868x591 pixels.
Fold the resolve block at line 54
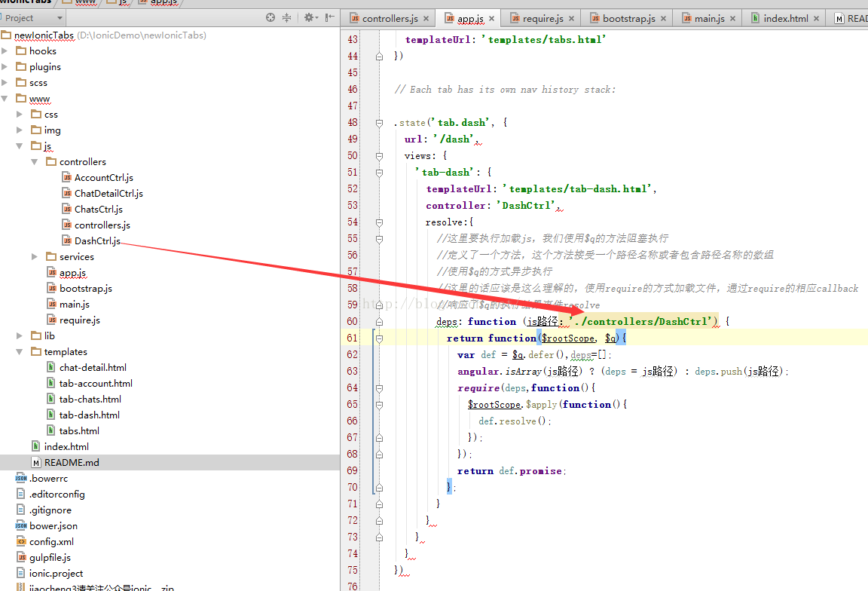[x=379, y=222]
